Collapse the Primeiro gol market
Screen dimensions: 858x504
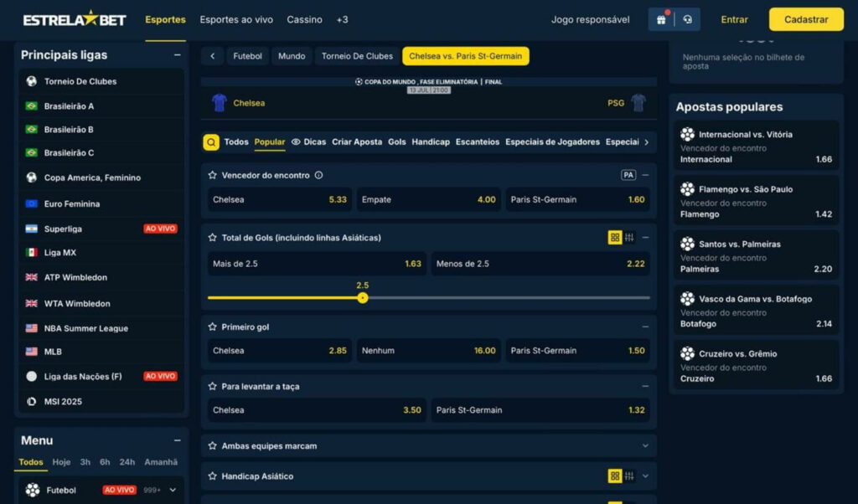646,327
